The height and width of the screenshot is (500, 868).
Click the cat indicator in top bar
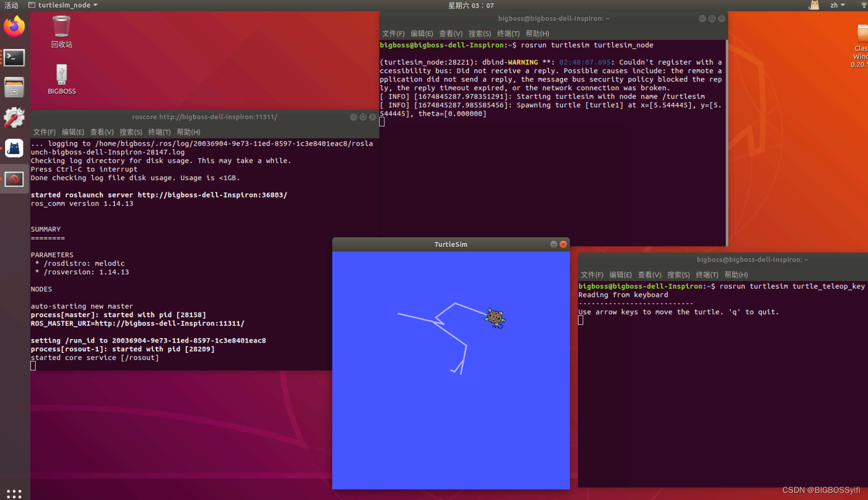pyautogui.click(x=814, y=5)
